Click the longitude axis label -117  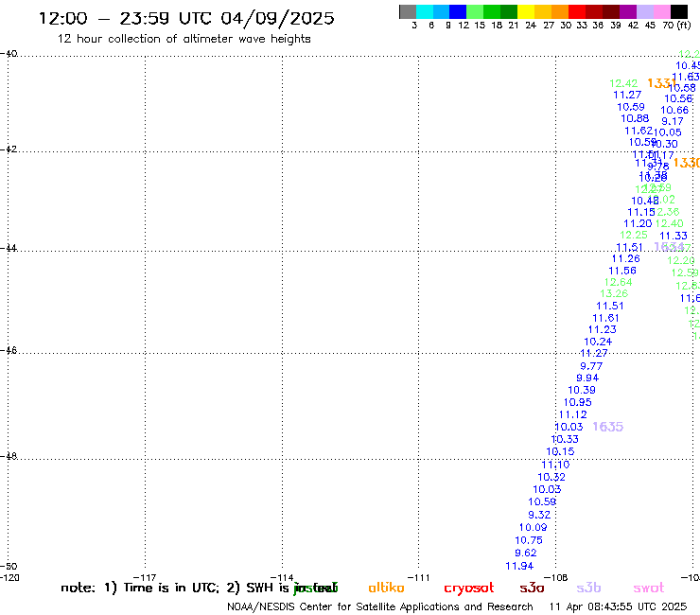[x=144, y=578]
